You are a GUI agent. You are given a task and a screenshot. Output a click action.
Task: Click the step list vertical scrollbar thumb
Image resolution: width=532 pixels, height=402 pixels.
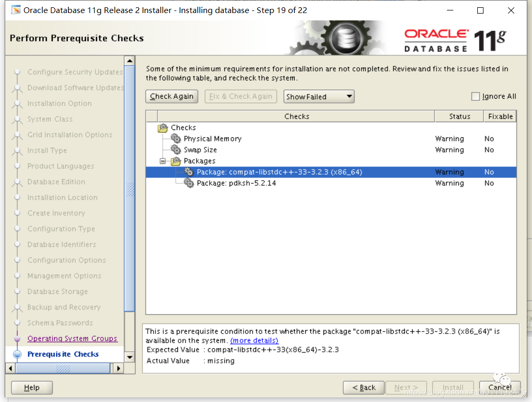(129, 188)
